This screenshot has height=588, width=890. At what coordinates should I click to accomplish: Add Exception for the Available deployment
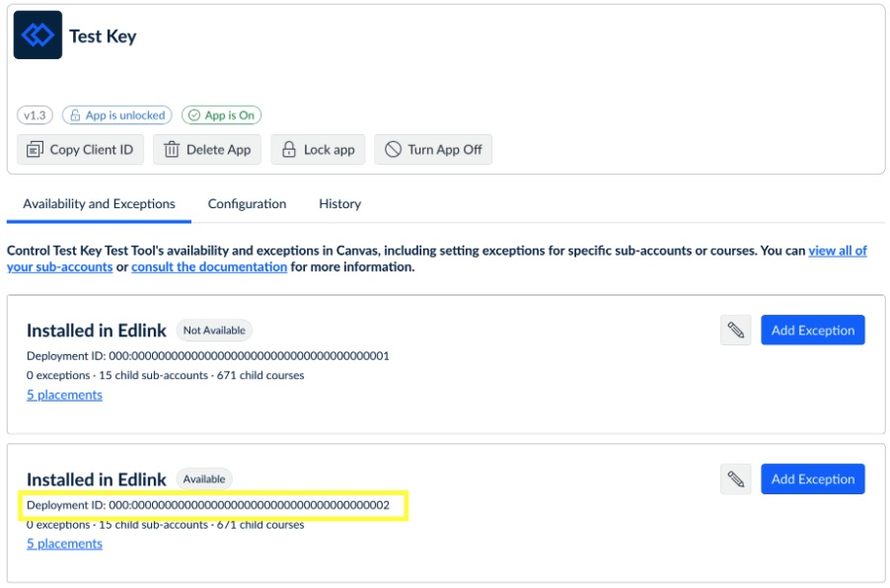(x=813, y=479)
